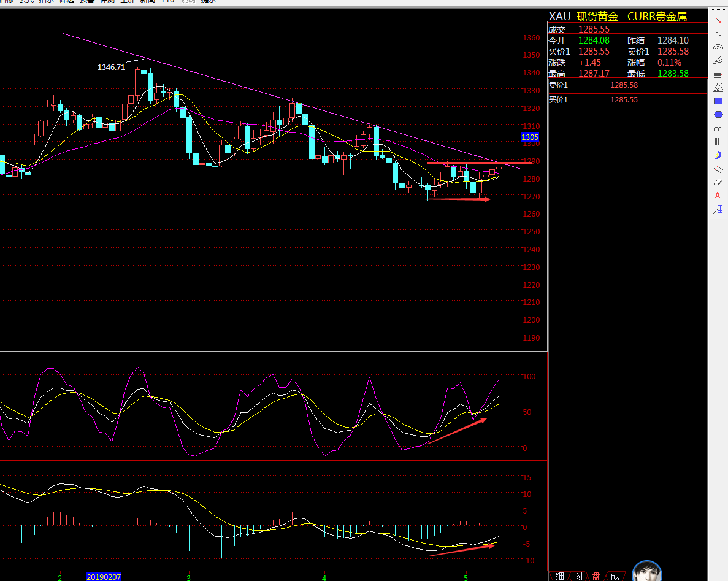This screenshot has height=581, width=728.
Task: Click the blue 1305 price marker on axis
Action: [530, 137]
